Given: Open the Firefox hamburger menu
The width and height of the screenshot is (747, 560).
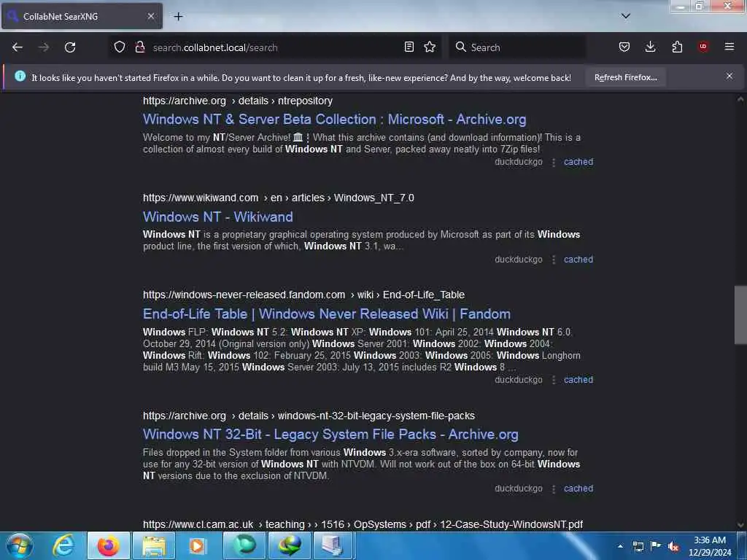Looking at the screenshot, I should click(729, 47).
